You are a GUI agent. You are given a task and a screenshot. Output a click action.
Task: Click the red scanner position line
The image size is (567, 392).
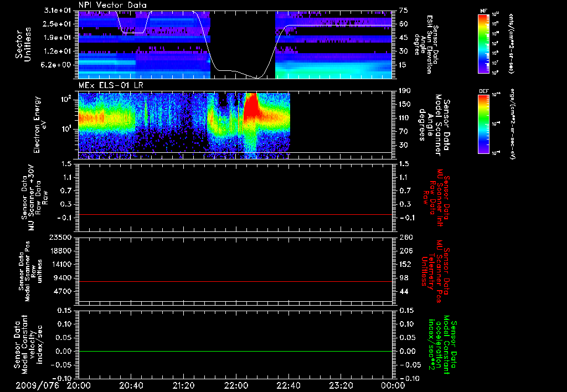(235, 281)
